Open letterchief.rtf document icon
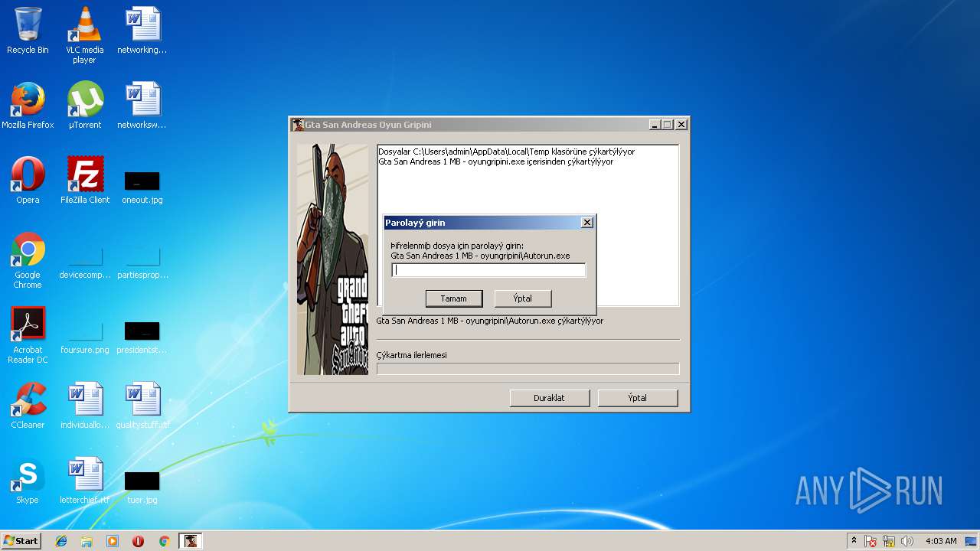The width and height of the screenshot is (980, 551). coord(84,481)
